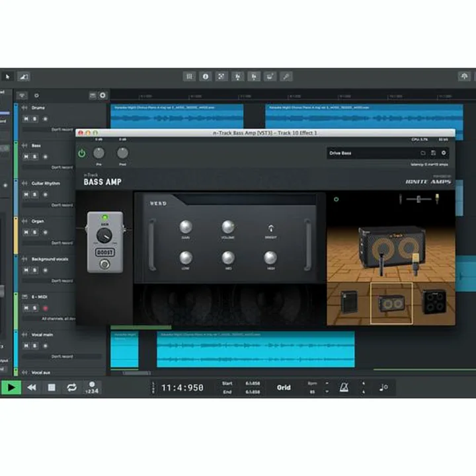
Task: Toggle the Boost pedal footswitch
Action: click(104, 264)
